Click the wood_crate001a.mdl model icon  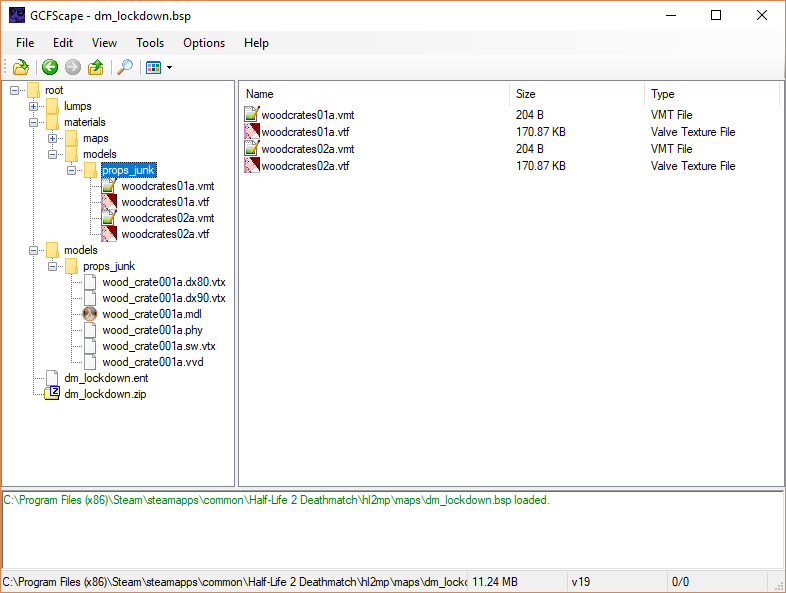click(x=90, y=314)
